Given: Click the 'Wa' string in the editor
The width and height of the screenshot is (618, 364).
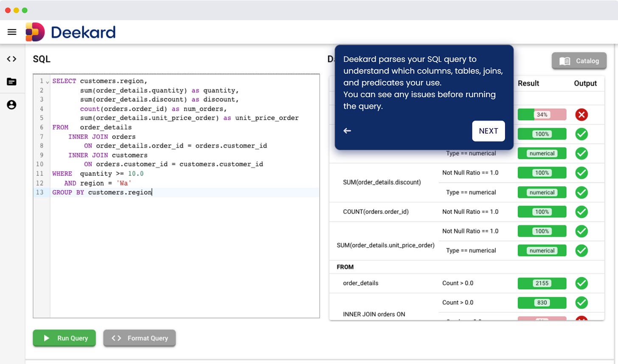Looking at the screenshot, I should [x=124, y=183].
